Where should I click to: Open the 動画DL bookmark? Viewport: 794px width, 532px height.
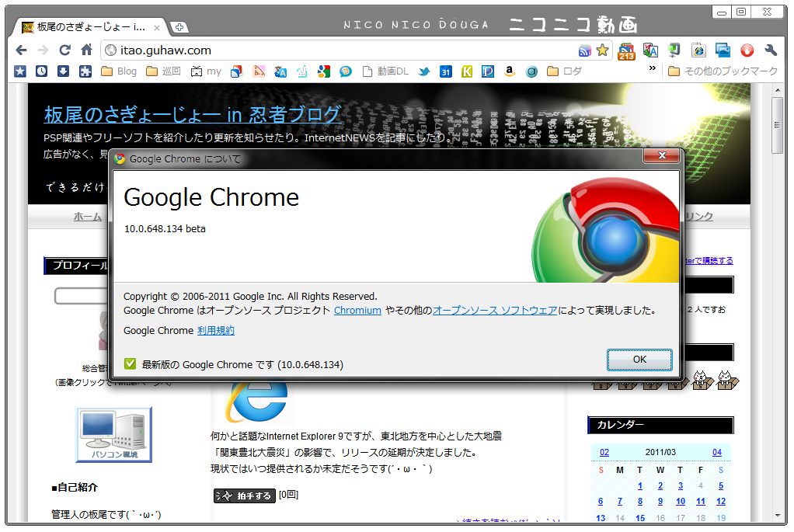tap(386, 72)
